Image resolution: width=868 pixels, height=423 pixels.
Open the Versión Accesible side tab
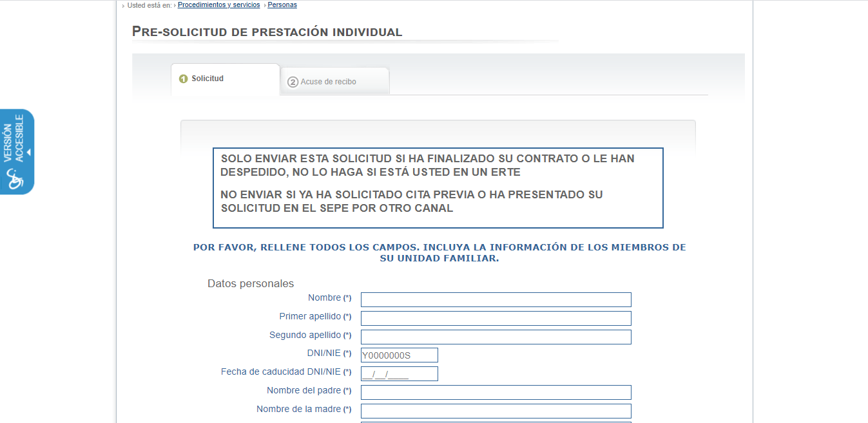[x=17, y=151]
